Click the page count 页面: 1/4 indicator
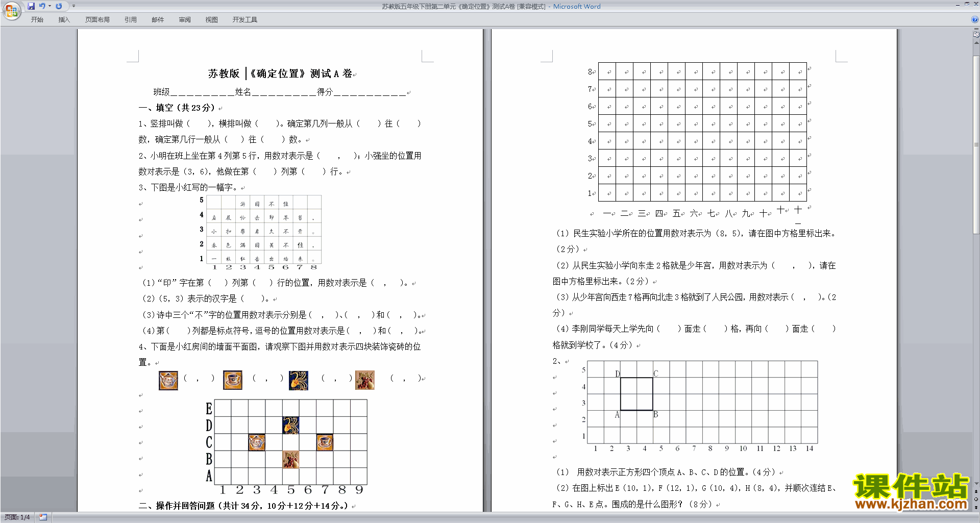Screen dimensions: 980x523 (17, 517)
